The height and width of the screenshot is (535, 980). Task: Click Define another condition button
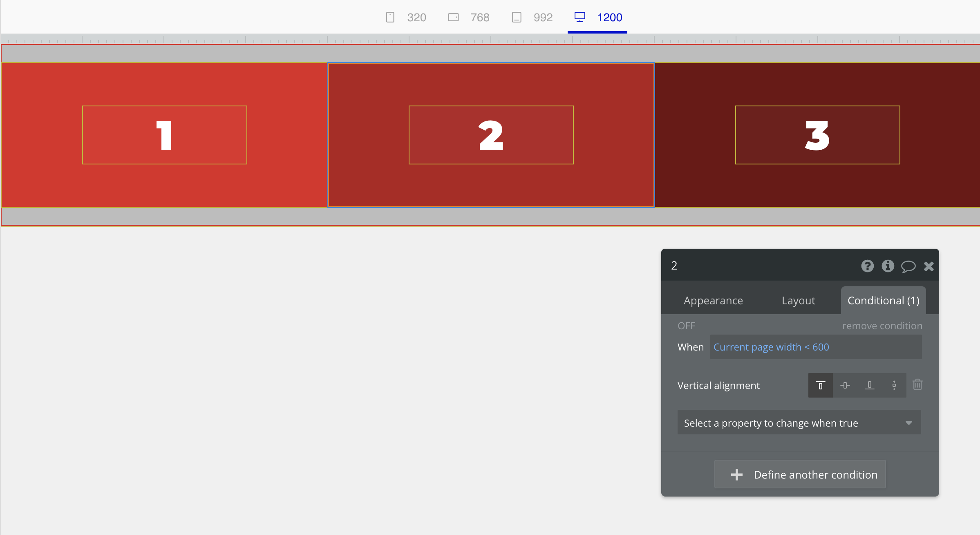coord(800,474)
